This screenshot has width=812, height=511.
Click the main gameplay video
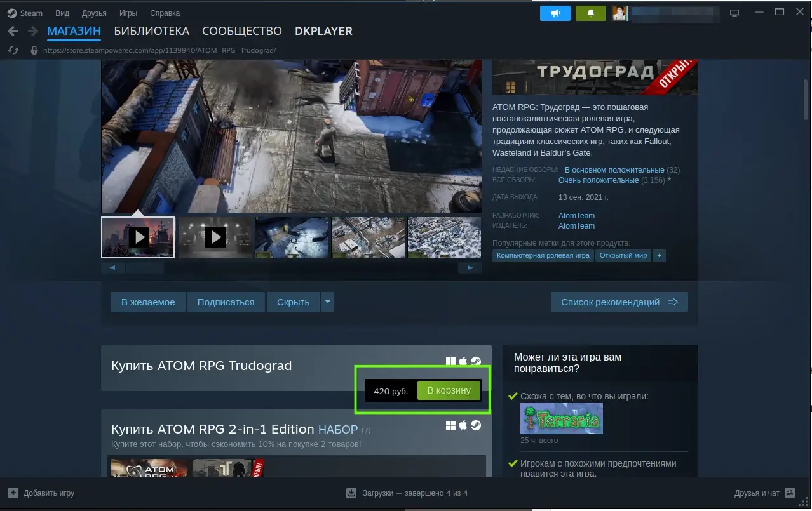tap(292, 136)
